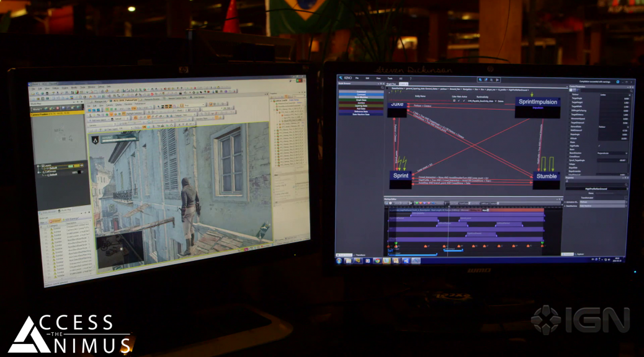Open the Windows Start menu orb
Screen dimensions: 644x357
pos(339,260)
